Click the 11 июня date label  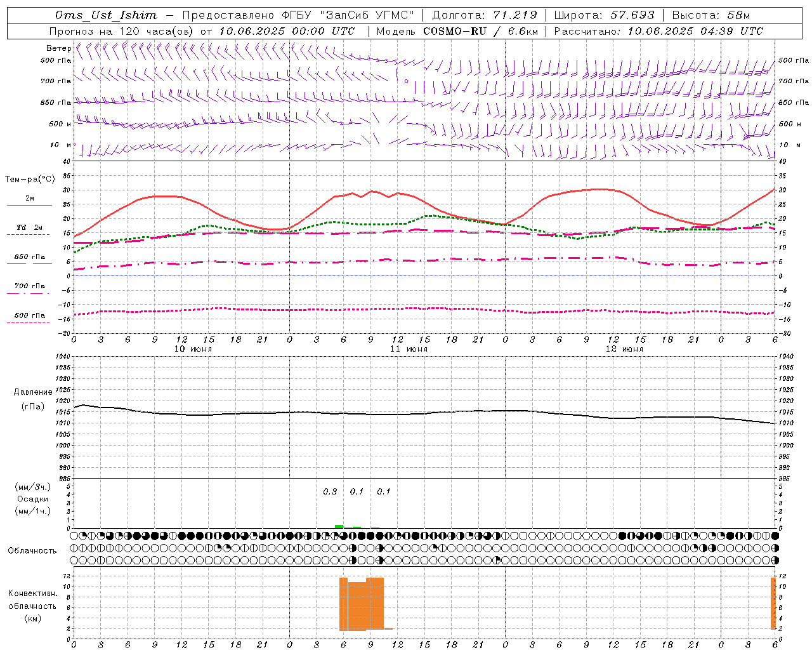click(409, 348)
